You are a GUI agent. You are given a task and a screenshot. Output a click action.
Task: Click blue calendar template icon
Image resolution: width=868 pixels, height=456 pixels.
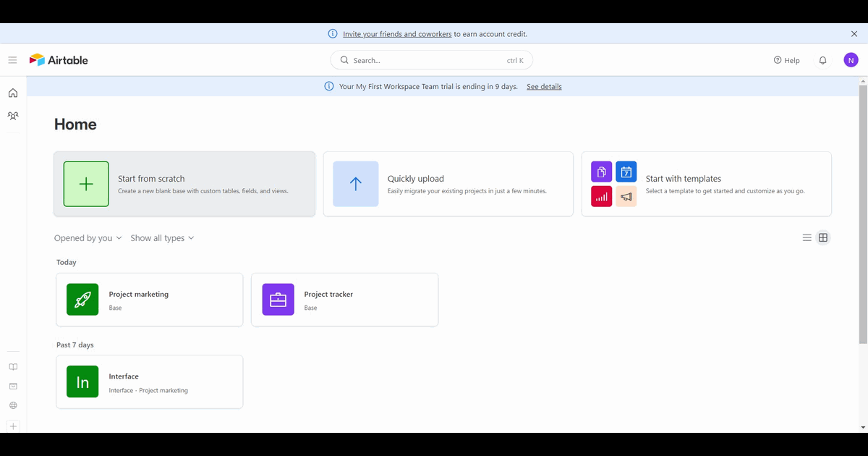click(x=626, y=172)
